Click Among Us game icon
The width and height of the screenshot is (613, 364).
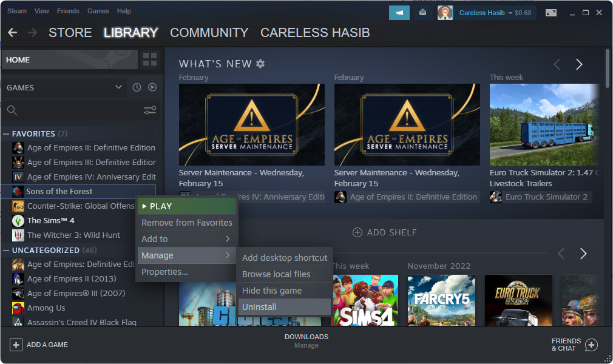(18, 308)
